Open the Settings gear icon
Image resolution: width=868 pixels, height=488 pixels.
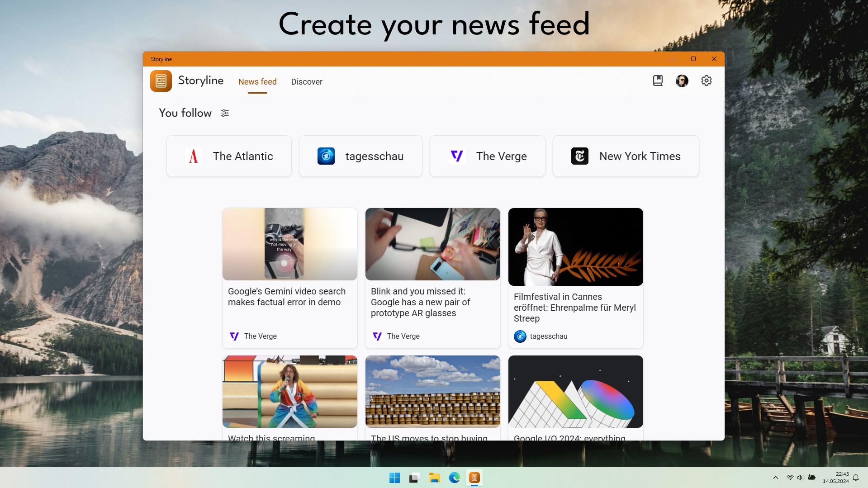point(707,81)
